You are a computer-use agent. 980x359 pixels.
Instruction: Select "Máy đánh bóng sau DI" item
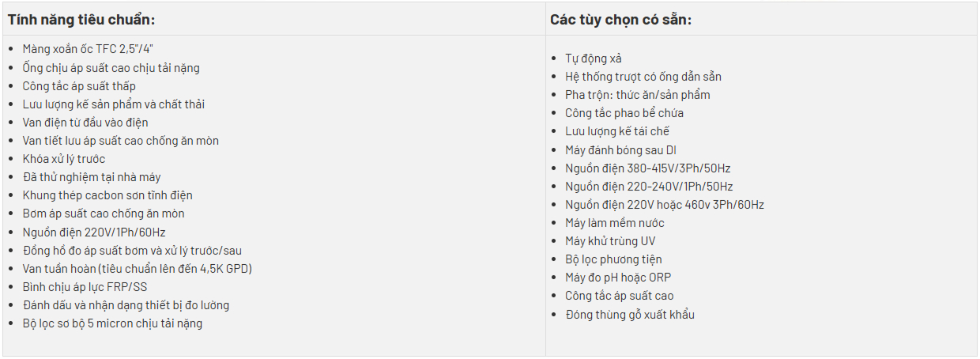[x=620, y=149]
